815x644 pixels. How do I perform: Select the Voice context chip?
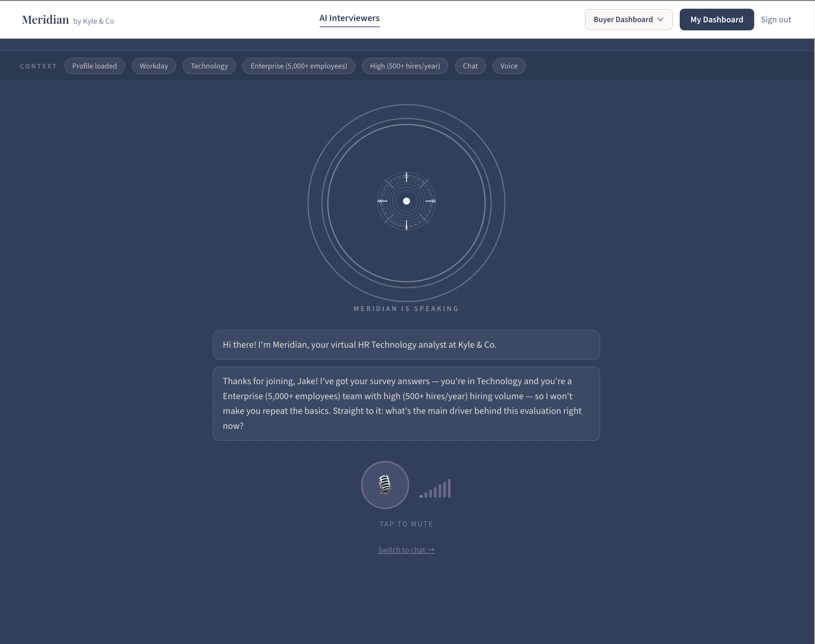pyautogui.click(x=509, y=66)
